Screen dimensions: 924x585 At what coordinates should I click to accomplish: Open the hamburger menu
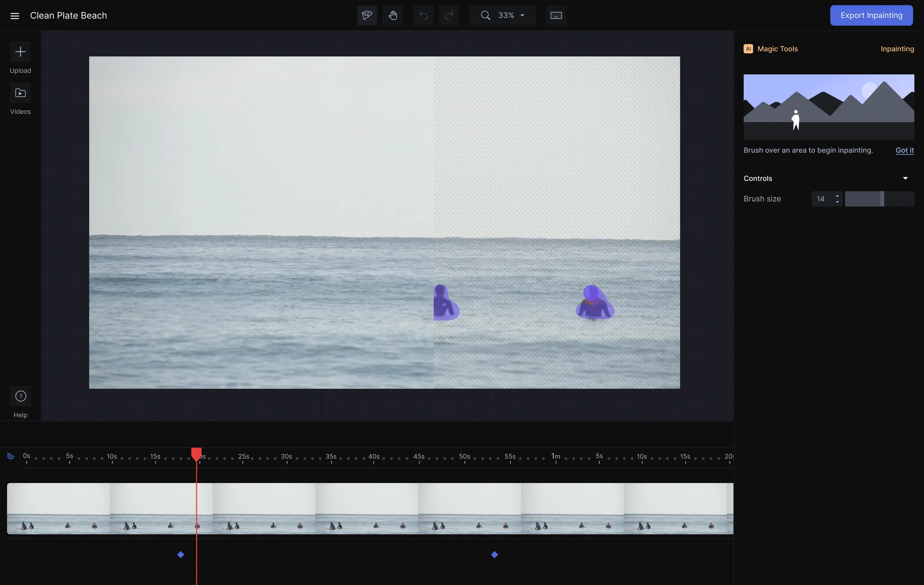pos(14,16)
